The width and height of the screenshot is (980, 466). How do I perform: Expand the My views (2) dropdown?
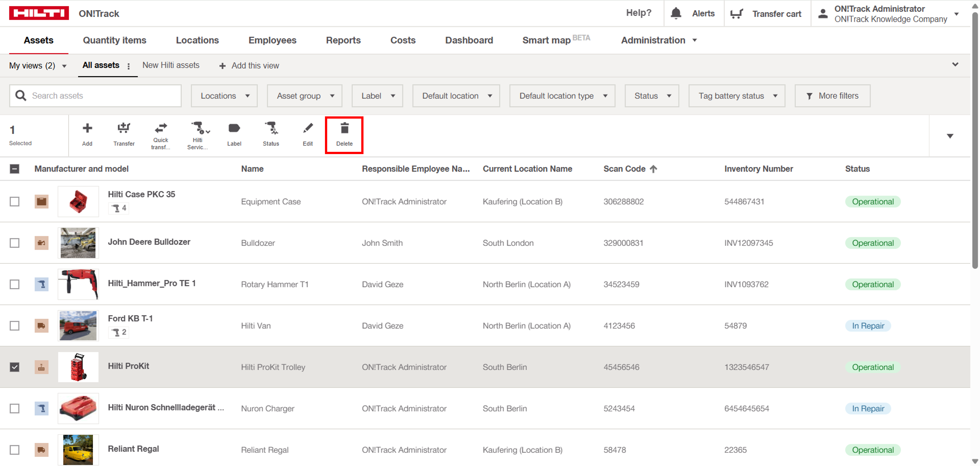tap(38, 66)
